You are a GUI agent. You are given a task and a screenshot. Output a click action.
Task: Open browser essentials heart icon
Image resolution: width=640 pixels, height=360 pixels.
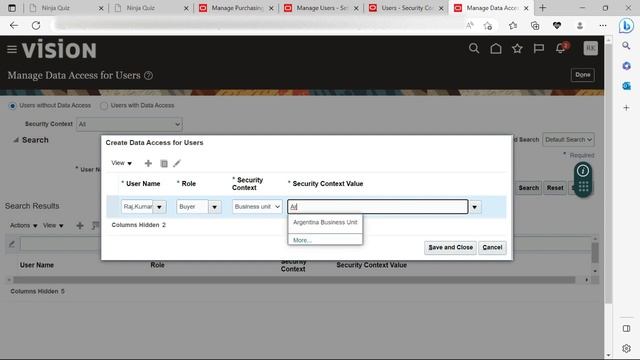click(x=557, y=25)
